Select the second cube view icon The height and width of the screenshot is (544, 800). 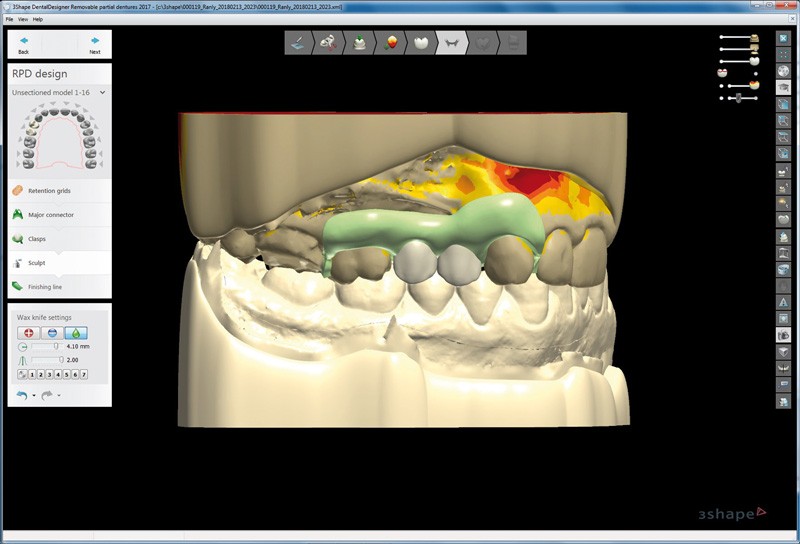click(x=783, y=120)
